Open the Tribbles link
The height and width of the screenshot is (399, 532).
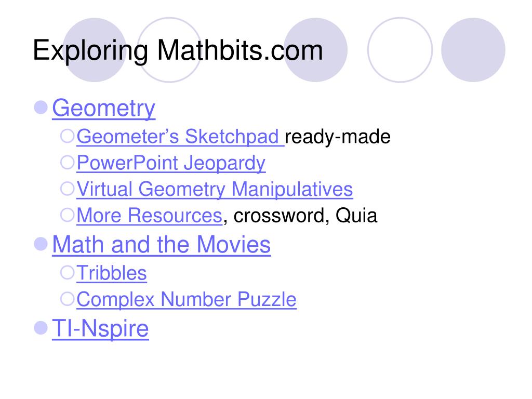click(112, 273)
